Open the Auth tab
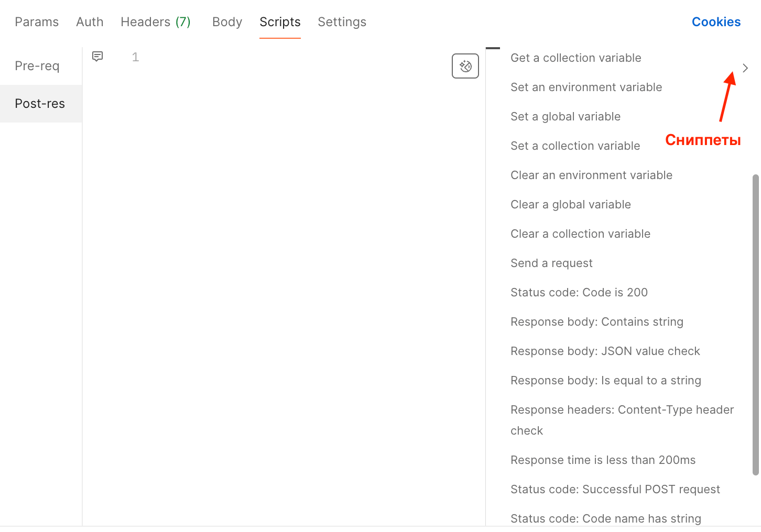The image size is (761, 532). coord(90,22)
